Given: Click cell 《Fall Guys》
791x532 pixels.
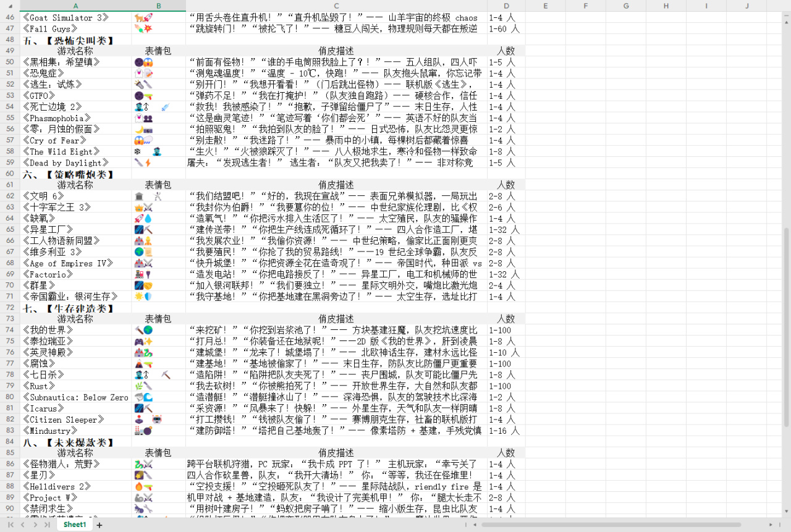Looking at the screenshot, I should coord(75,28).
